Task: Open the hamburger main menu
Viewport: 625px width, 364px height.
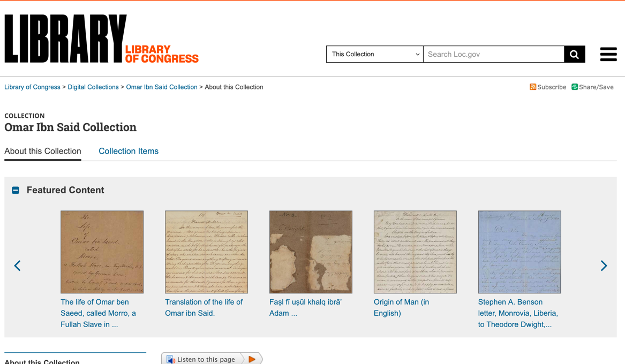Action: click(608, 54)
